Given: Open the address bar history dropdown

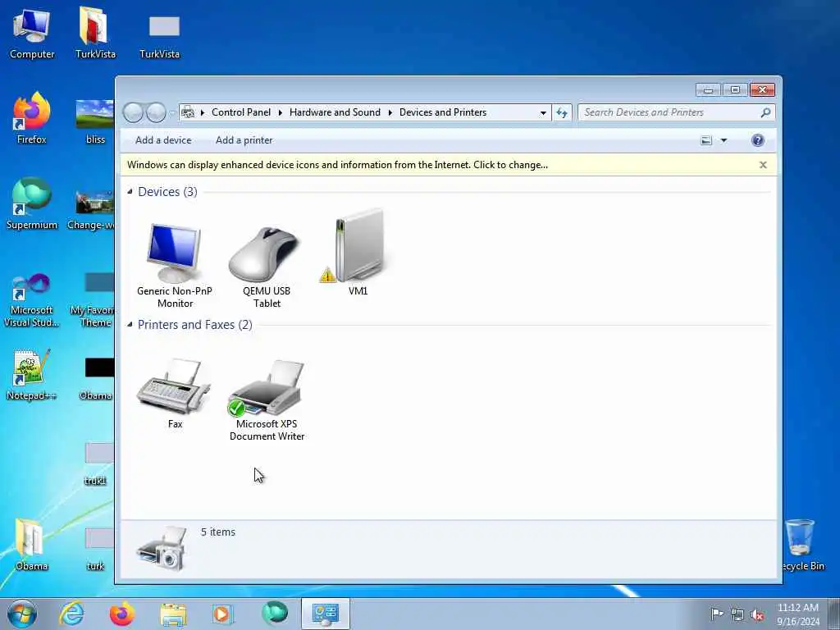Looking at the screenshot, I should (x=543, y=112).
